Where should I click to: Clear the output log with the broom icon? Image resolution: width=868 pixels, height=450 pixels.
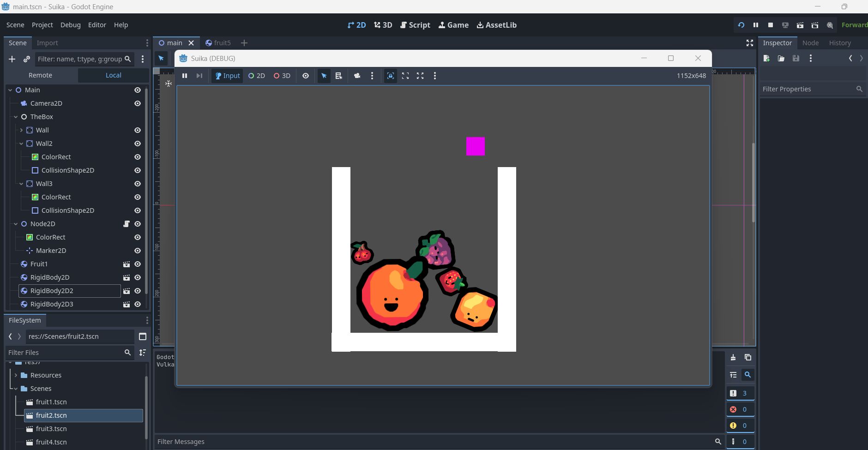[733, 357]
